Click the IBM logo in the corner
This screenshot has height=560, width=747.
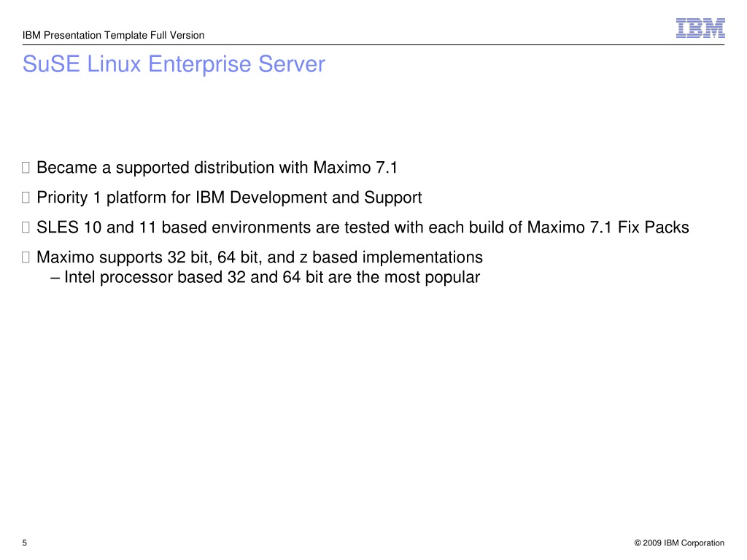(700, 28)
